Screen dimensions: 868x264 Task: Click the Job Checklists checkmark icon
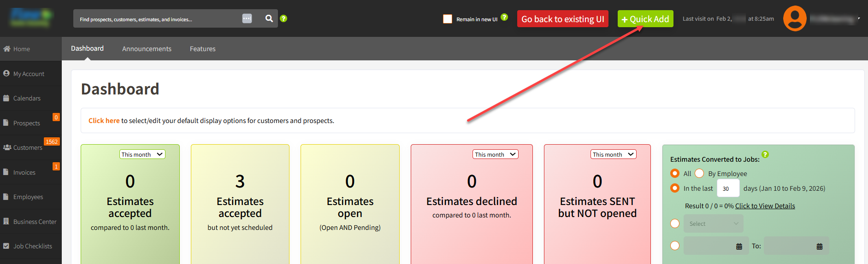[6, 246]
